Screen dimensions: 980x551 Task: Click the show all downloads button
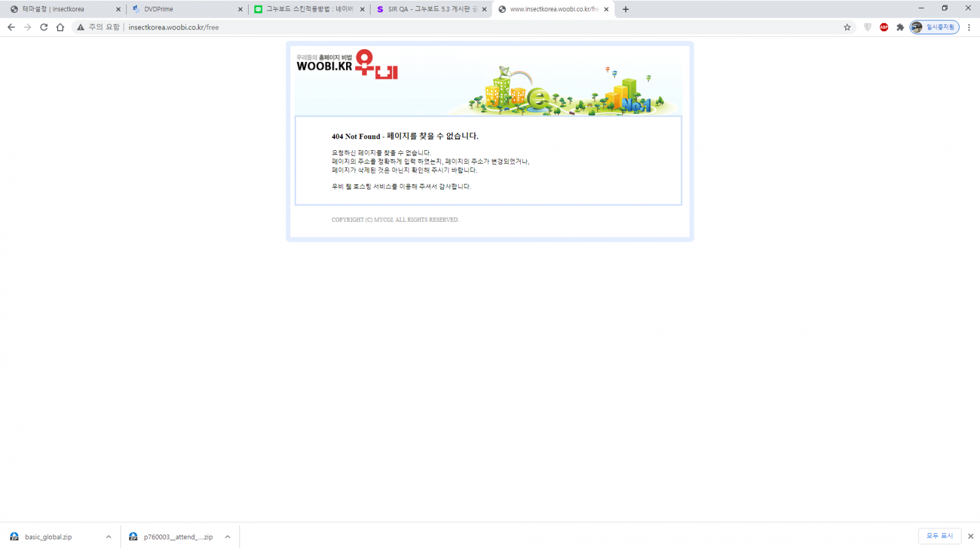(x=940, y=536)
